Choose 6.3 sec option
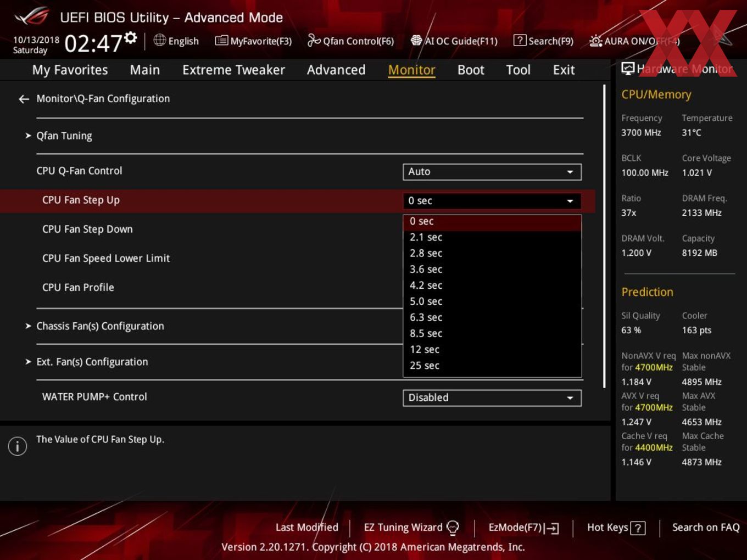747x560 pixels. point(492,317)
